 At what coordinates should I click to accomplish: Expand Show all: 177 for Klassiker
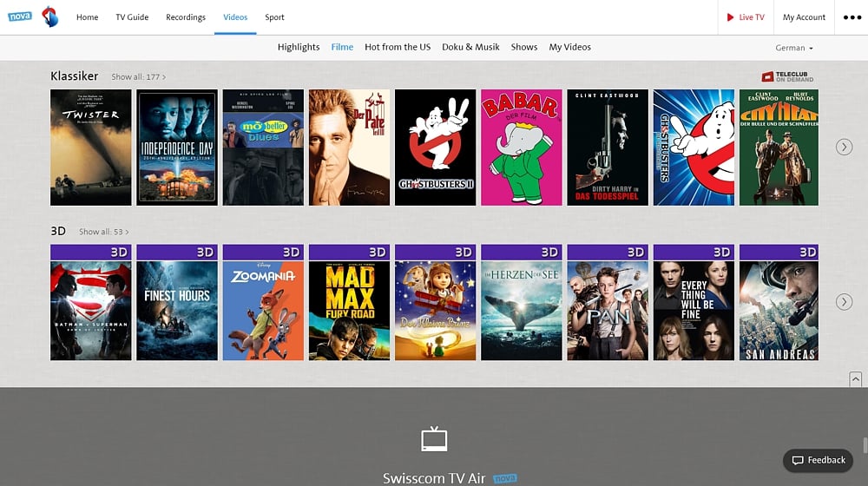point(138,77)
